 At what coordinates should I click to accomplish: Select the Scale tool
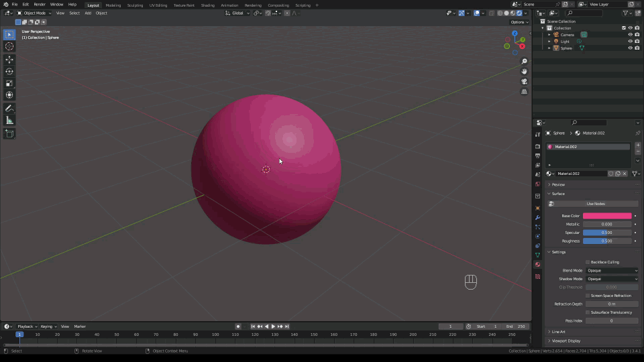pyautogui.click(x=9, y=83)
